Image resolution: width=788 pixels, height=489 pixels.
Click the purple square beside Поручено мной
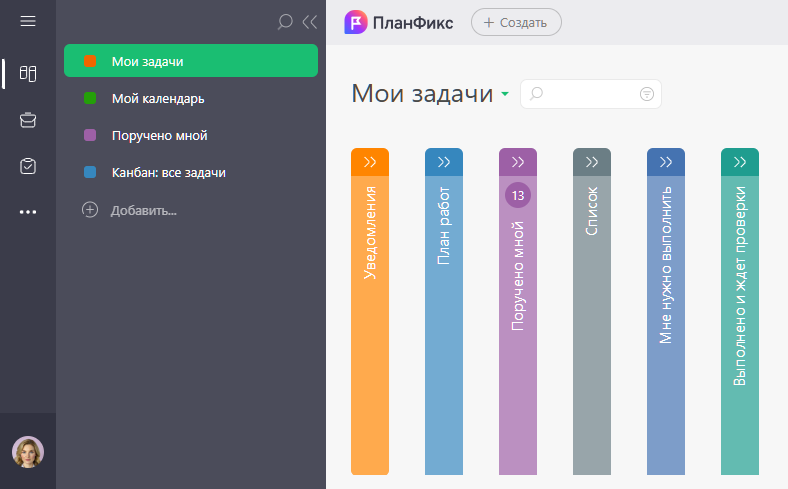tap(90, 135)
